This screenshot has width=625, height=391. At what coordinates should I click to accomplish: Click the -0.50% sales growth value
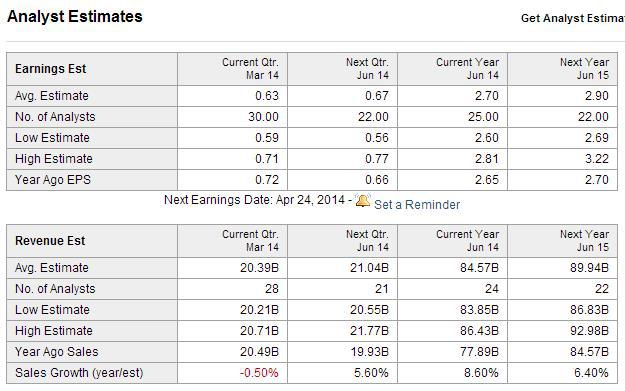(x=259, y=373)
